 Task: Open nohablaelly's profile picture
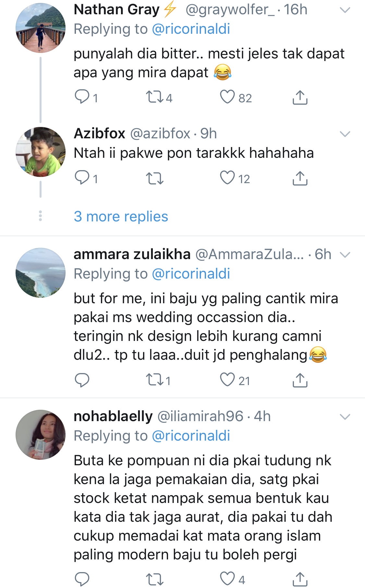pyautogui.click(x=41, y=434)
